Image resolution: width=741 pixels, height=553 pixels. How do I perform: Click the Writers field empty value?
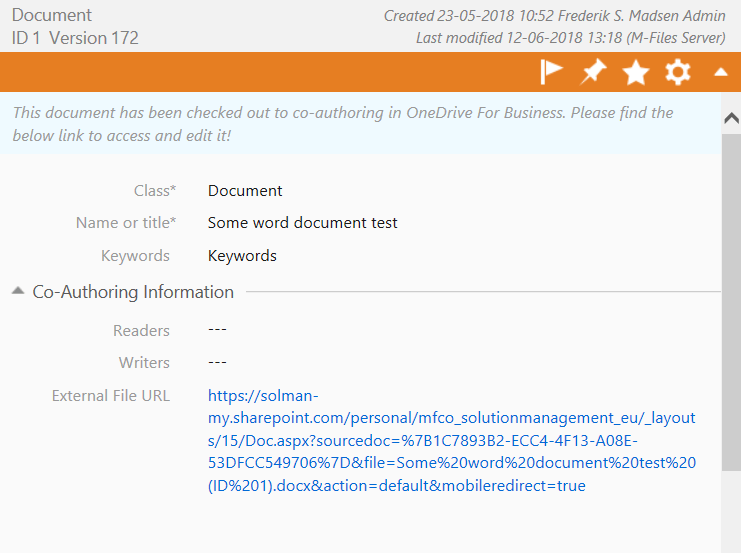pos(217,363)
